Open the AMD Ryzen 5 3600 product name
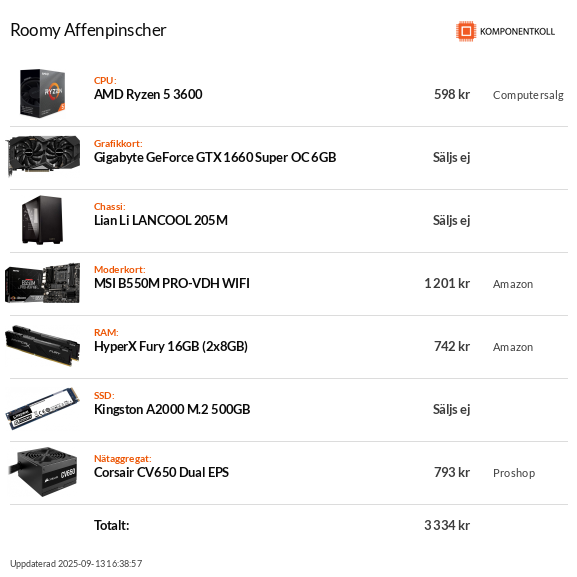This screenshot has width=577, height=577. 148,95
